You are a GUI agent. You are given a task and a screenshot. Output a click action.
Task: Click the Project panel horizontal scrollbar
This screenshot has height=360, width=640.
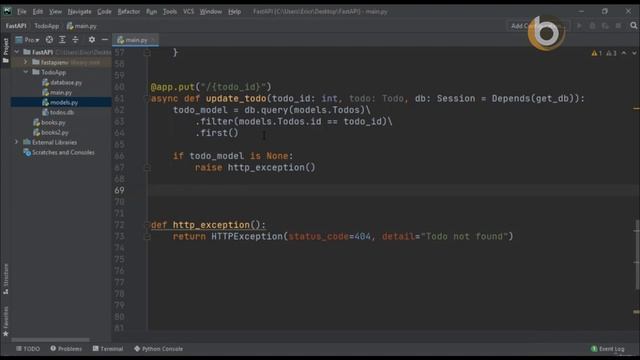tap(51, 340)
